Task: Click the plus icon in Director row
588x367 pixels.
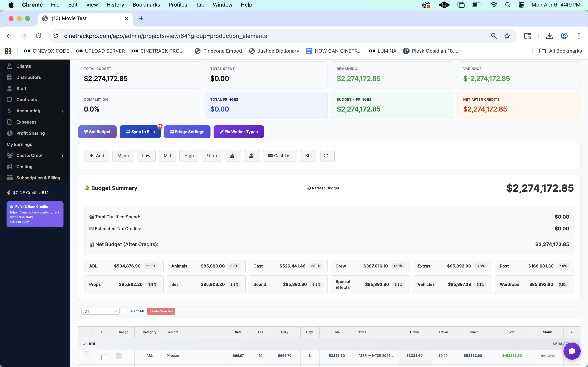Action: 119,356
